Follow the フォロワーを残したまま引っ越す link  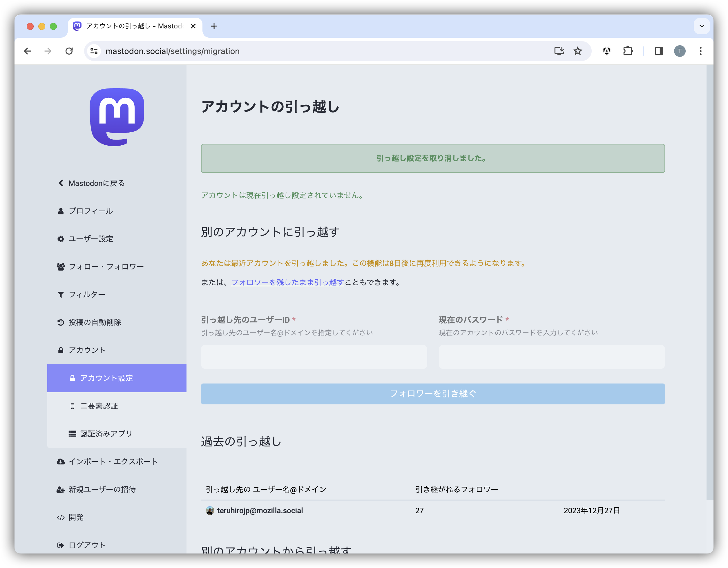pyautogui.click(x=287, y=282)
